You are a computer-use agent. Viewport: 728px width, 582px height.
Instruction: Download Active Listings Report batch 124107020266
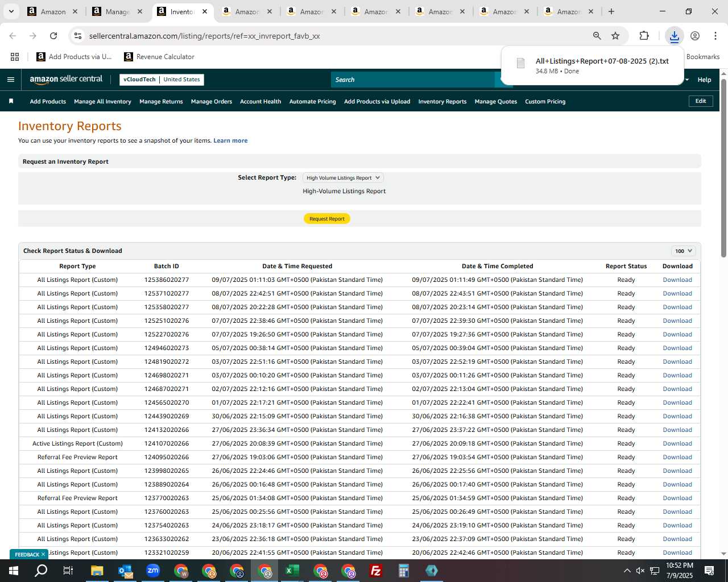coord(677,443)
